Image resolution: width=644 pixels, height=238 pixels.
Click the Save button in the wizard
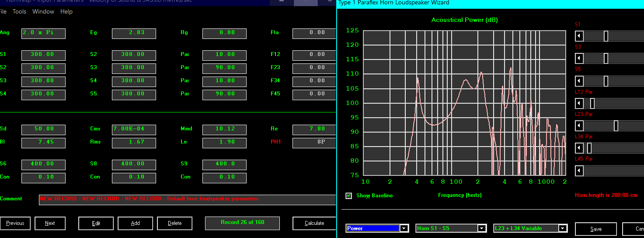click(596, 229)
